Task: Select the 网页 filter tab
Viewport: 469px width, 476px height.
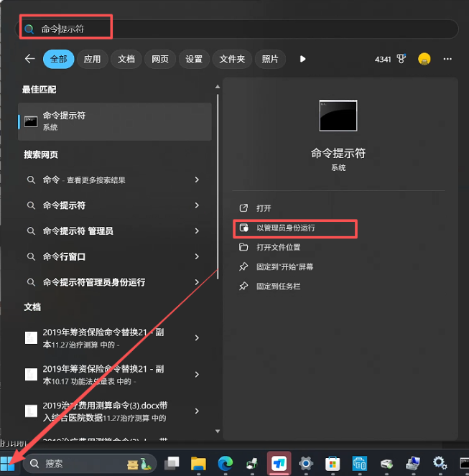Action: [x=159, y=59]
